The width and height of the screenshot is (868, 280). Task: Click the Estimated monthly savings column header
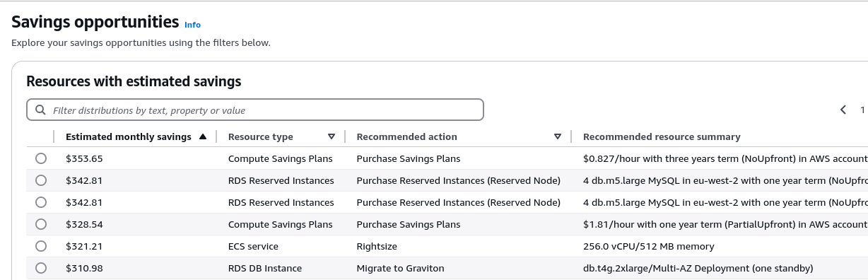pos(129,136)
